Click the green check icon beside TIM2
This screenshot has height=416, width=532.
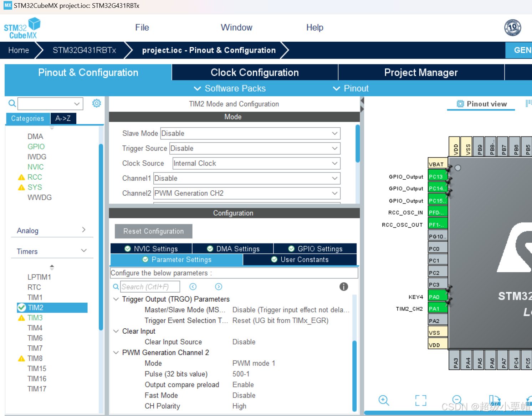[22, 308]
